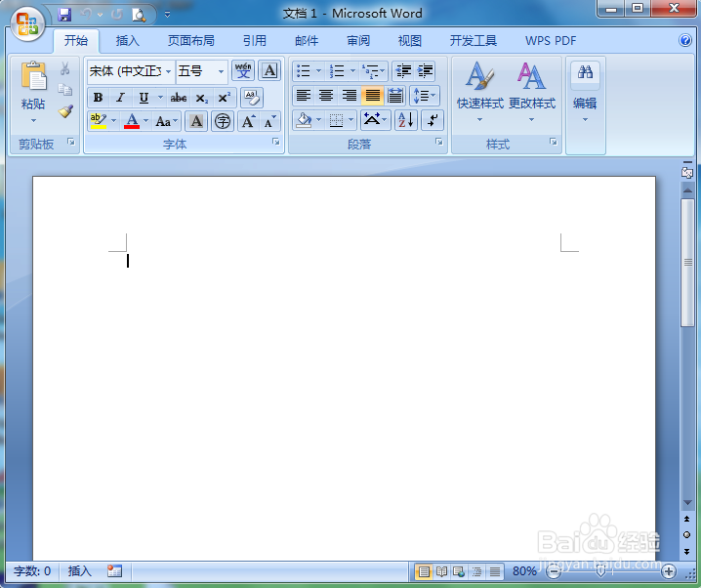
Task: Open the 视图 tab
Action: pos(409,41)
